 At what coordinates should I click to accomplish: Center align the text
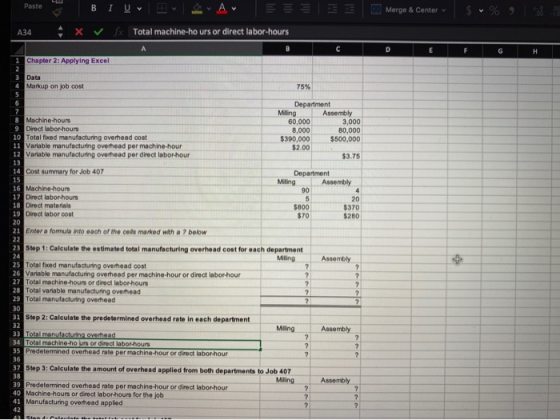pos(288,9)
